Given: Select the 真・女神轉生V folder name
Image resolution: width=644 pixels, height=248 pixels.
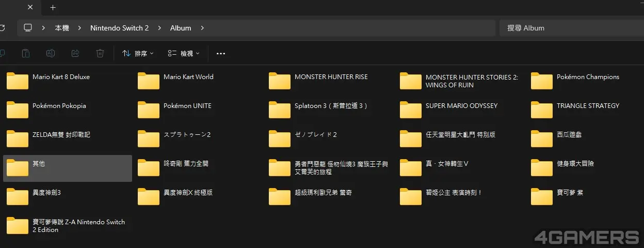Looking at the screenshot, I should [x=446, y=164].
